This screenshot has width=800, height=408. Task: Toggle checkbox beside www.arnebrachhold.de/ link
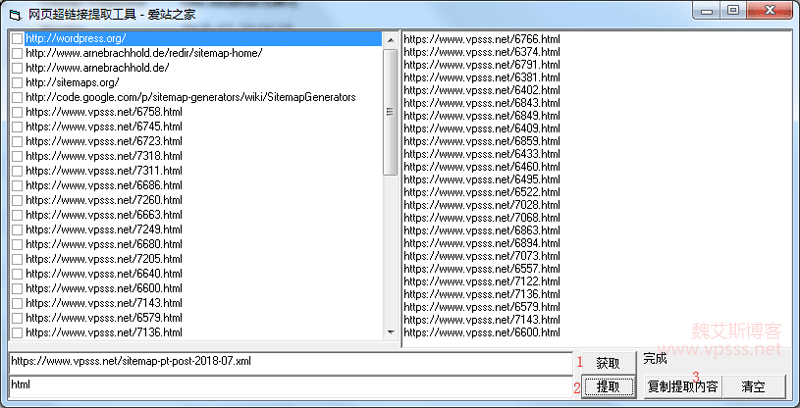click(x=17, y=68)
